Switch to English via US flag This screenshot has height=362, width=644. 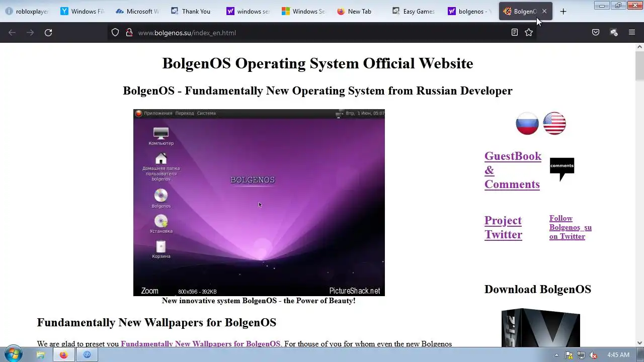point(554,123)
